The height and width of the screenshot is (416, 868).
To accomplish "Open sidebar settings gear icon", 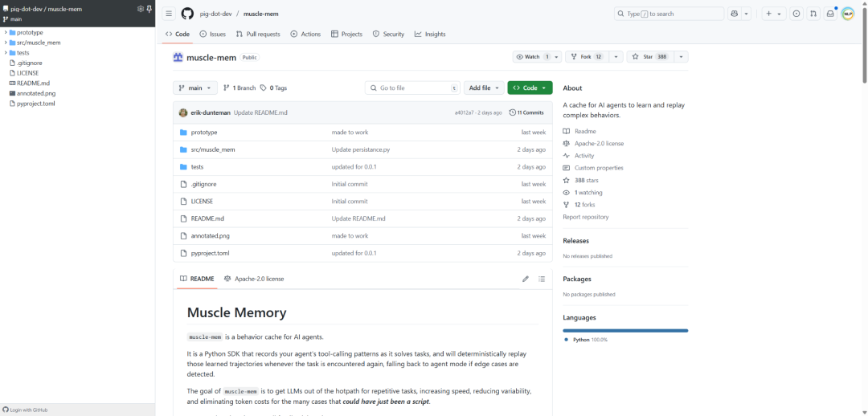I will click(141, 9).
